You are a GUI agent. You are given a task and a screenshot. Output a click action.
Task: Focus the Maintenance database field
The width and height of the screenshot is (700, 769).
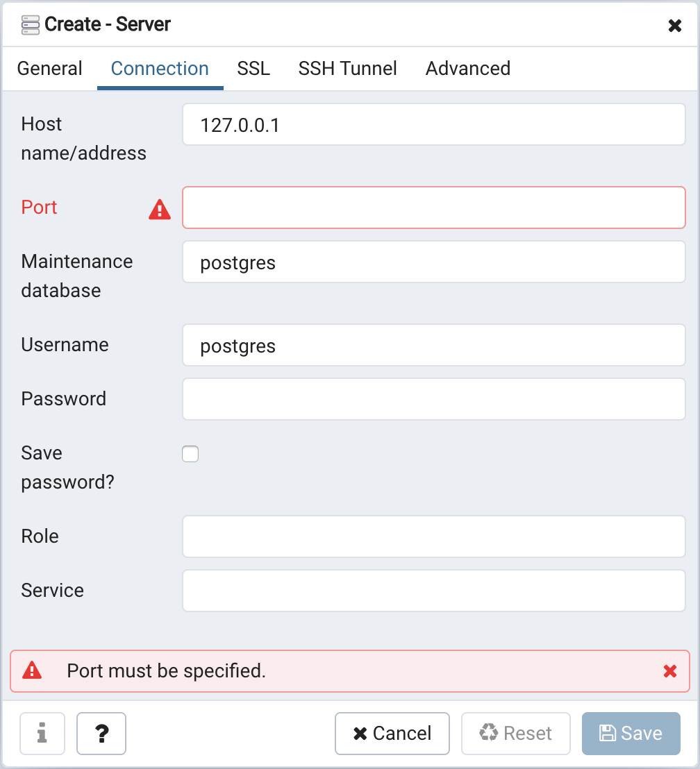(x=434, y=262)
